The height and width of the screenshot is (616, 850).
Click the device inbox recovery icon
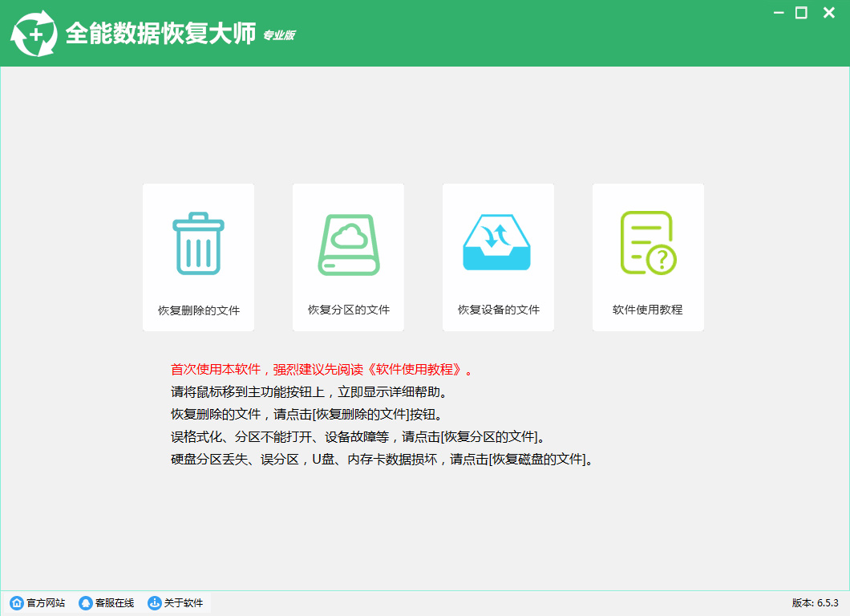click(498, 241)
